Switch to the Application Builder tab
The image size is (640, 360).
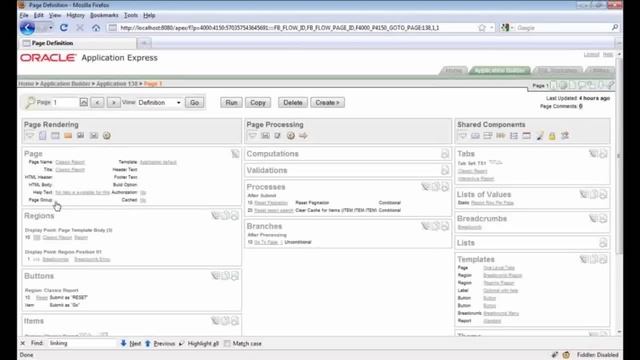pyautogui.click(x=500, y=70)
